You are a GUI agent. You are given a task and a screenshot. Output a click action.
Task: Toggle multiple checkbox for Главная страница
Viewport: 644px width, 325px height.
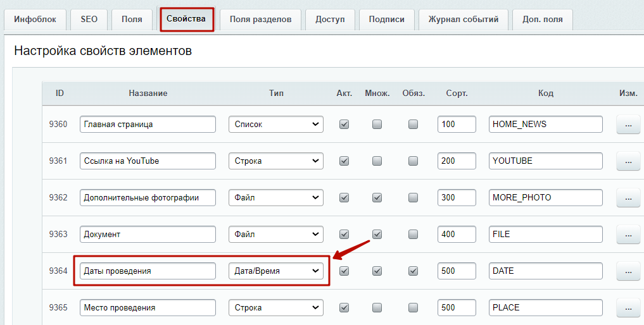[x=377, y=125]
